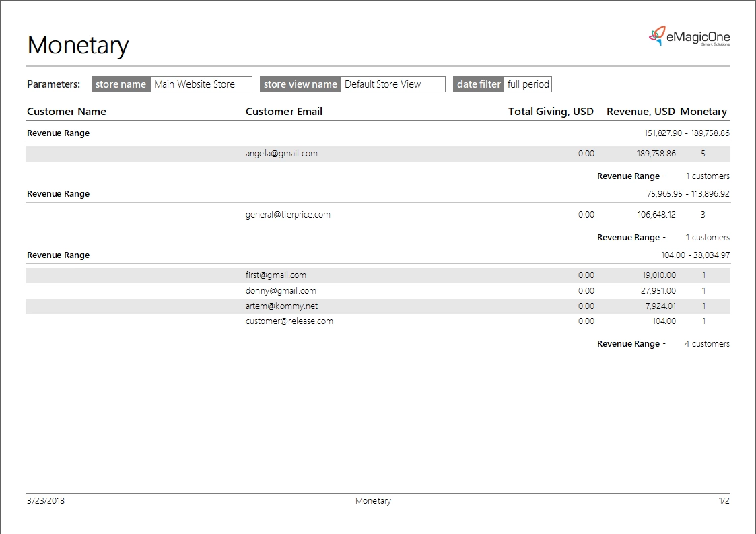The width and height of the screenshot is (756, 534).
Task: Click the Customer Email column header
Action: [284, 111]
